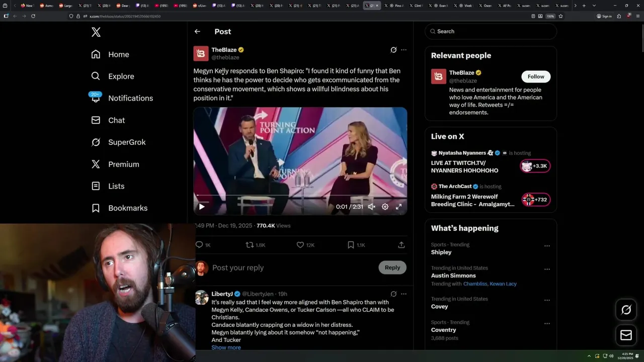Open LIVE AT TWITCH.TV/ NYANNERS HOHOHOHO broadcast
Screen dimensions: 644x362
(x=464, y=167)
